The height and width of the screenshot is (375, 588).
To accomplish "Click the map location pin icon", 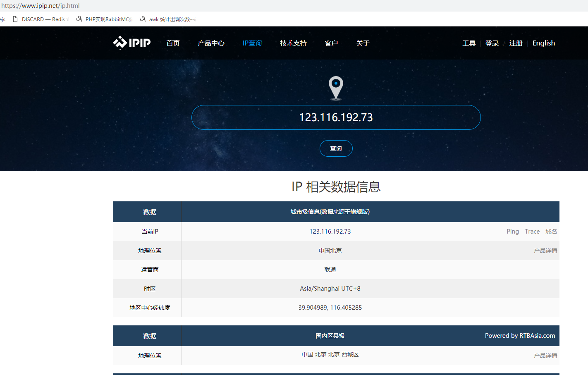I will 336,88.
